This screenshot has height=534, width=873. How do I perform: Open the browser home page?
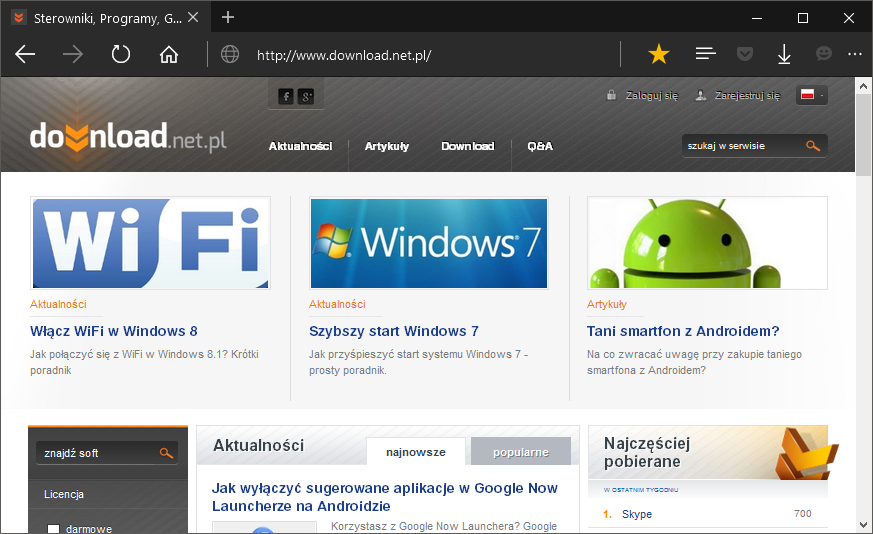[x=169, y=55]
